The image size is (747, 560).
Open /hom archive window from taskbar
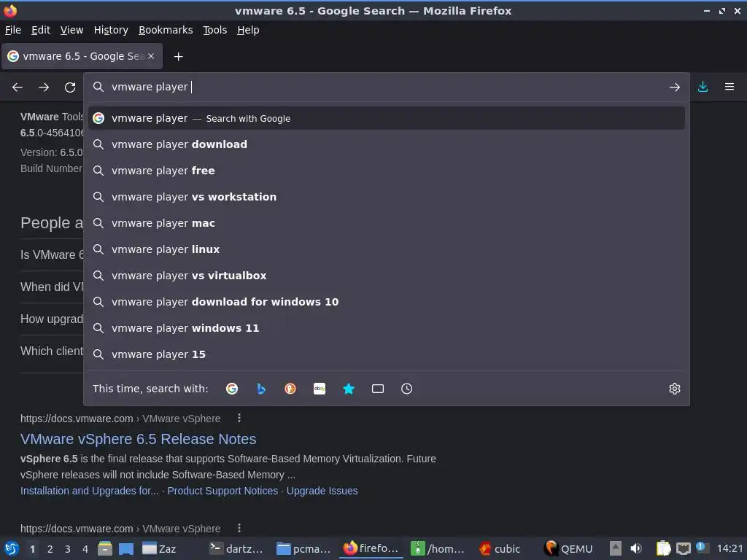(x=438, y=549)
